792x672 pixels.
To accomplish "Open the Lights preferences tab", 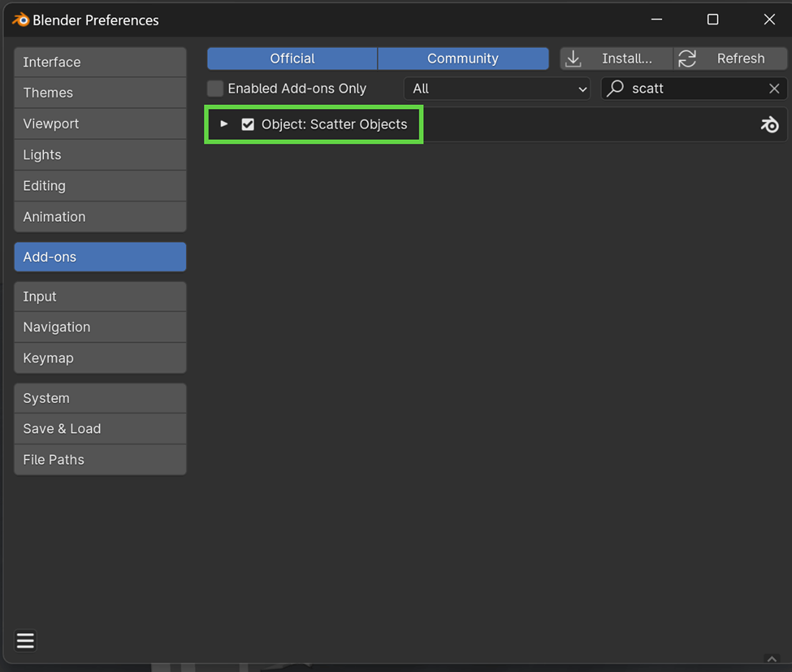I will 100,155.
